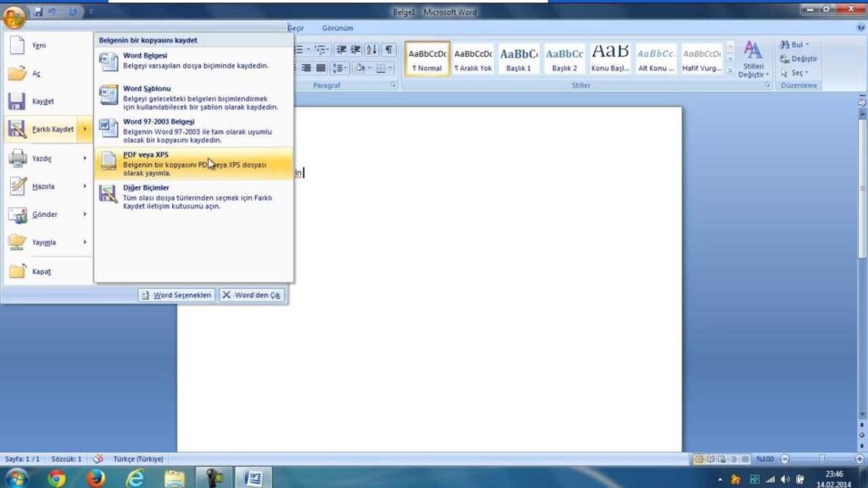Switch to Outline view

[734, 459]
